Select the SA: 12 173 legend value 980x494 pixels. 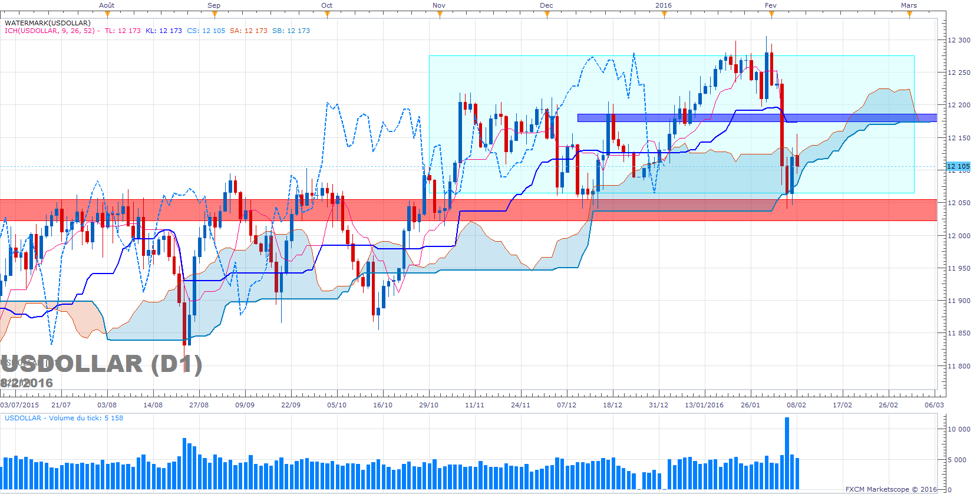[x=249, y=31]
